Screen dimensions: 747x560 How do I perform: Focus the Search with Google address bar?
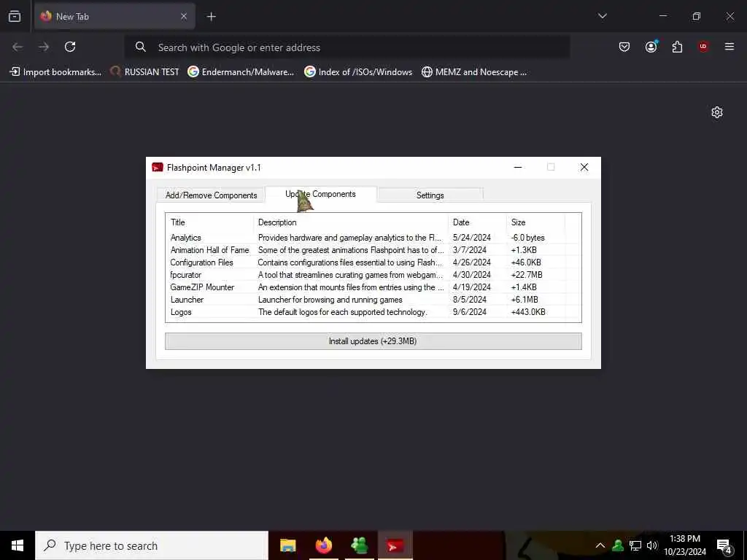[347, 47]
